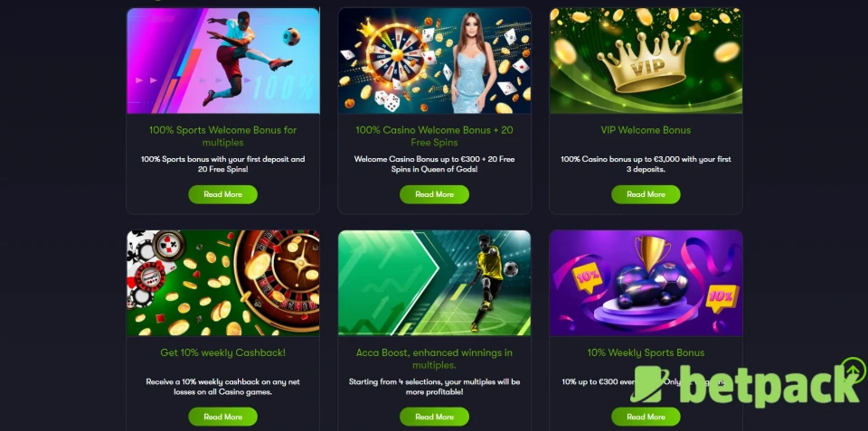Open the casino wheel and woman banner
The image size is (868, 431).
[x=435, y=61]
